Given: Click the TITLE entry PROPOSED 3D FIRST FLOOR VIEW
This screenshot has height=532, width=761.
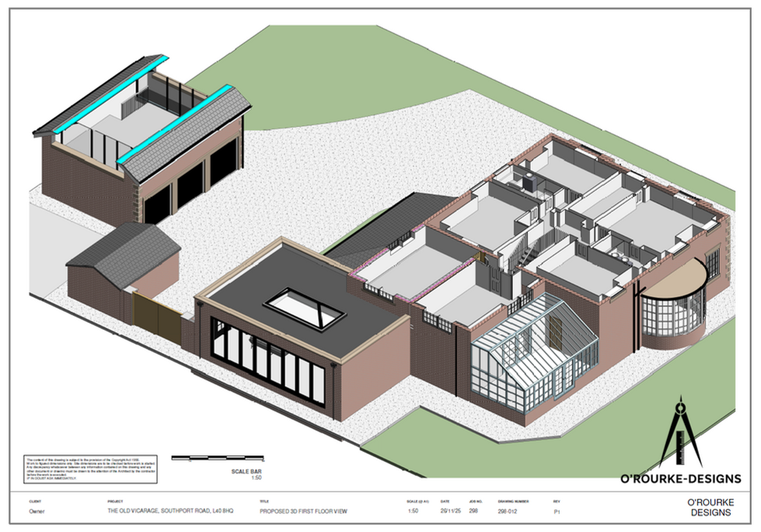Looking at the screenshot, I should click(x=305, y=509).
